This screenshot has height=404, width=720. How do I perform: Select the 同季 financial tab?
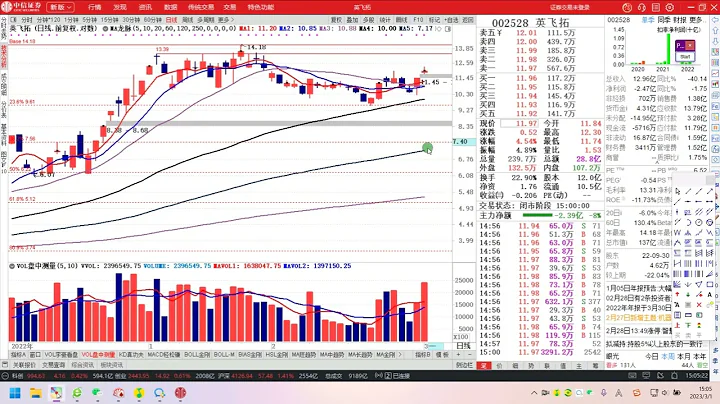664,20
